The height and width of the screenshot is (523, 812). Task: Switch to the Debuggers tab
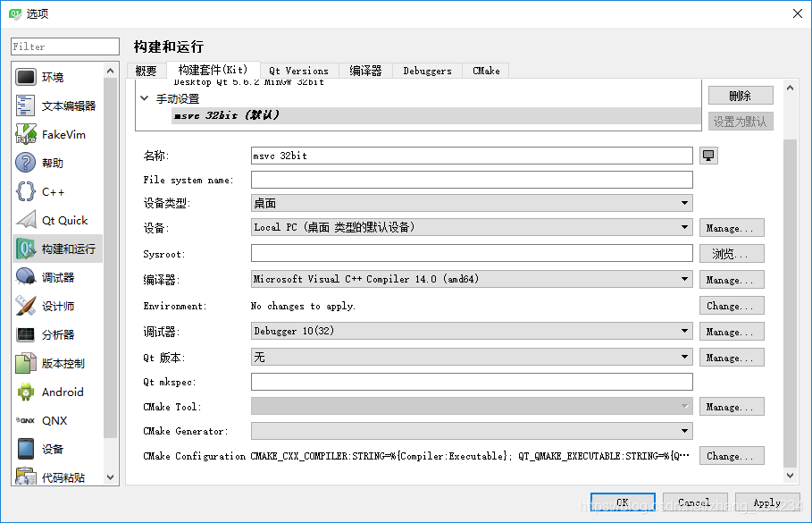pyautogui.click(x=427, y=71)
